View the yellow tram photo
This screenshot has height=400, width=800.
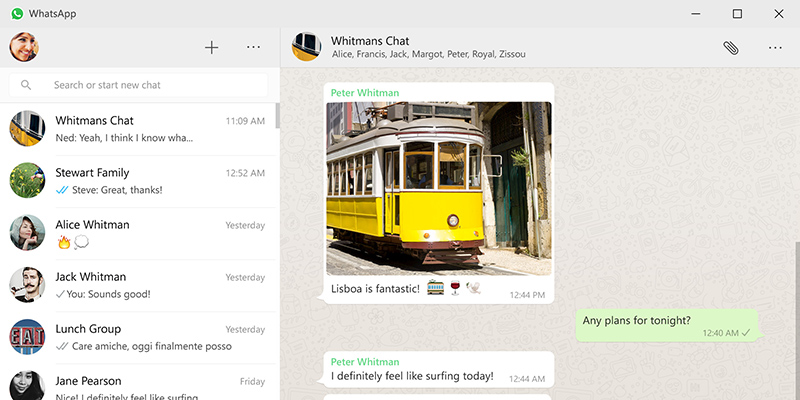pyautogui.click(x=438, y=188)
